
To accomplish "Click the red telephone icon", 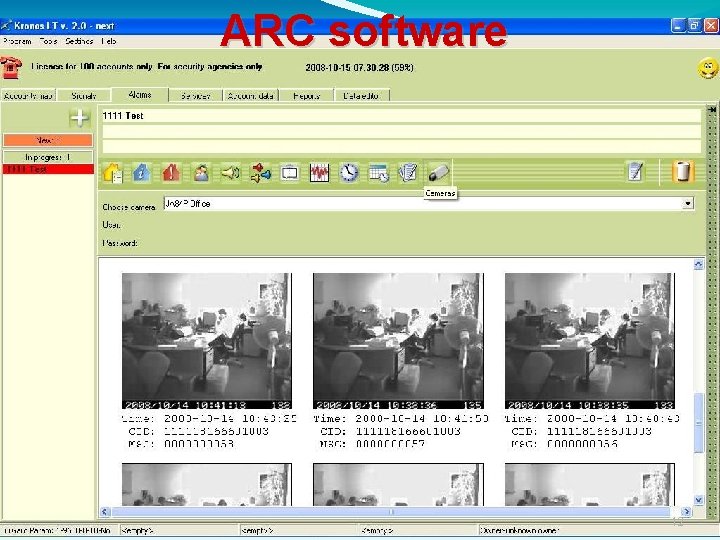I will (x=11, y=68).
